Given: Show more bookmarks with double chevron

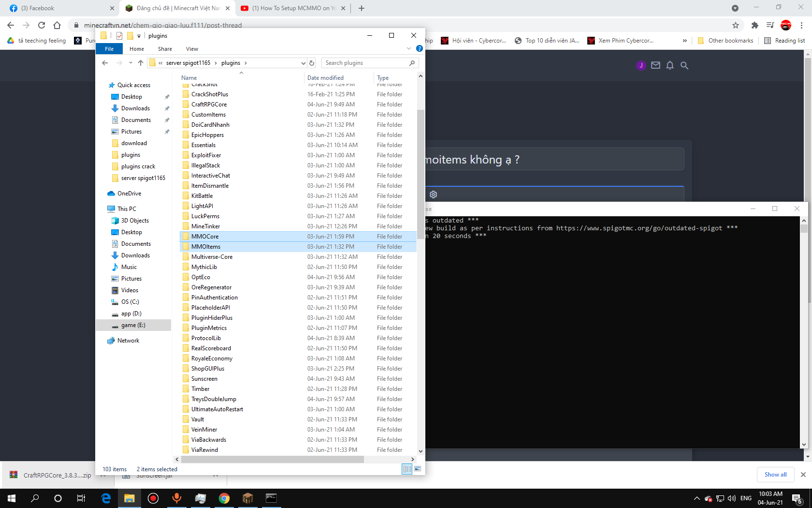Looking at the screenshot, I should (x=685, y=41).
